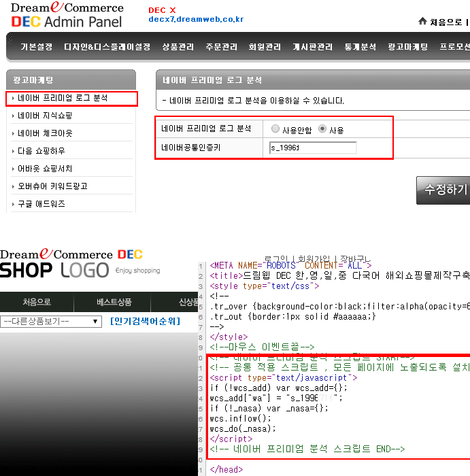Switch to 광고마케팅 menu

408,47
